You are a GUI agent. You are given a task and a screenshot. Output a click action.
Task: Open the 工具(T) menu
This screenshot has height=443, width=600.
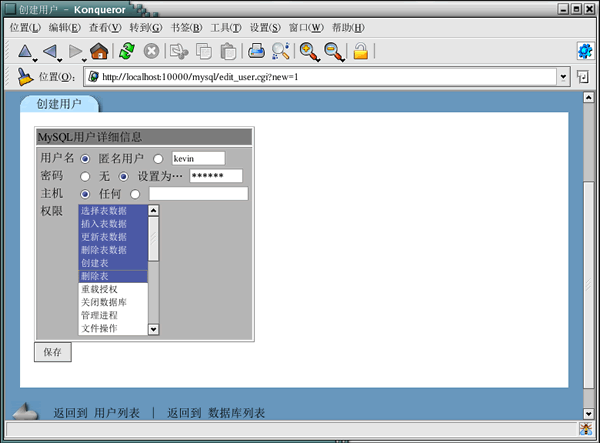pos(226,28)
